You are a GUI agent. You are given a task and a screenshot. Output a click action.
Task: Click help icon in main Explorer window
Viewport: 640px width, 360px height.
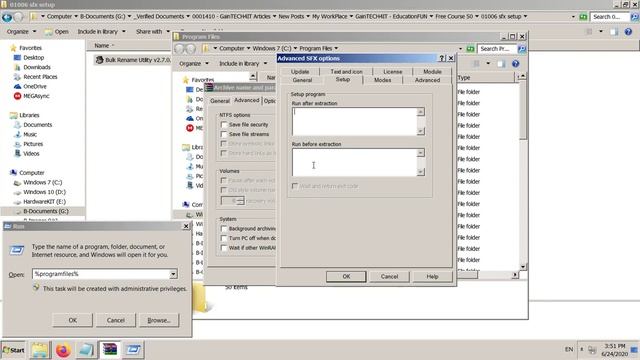coord(628,31)
